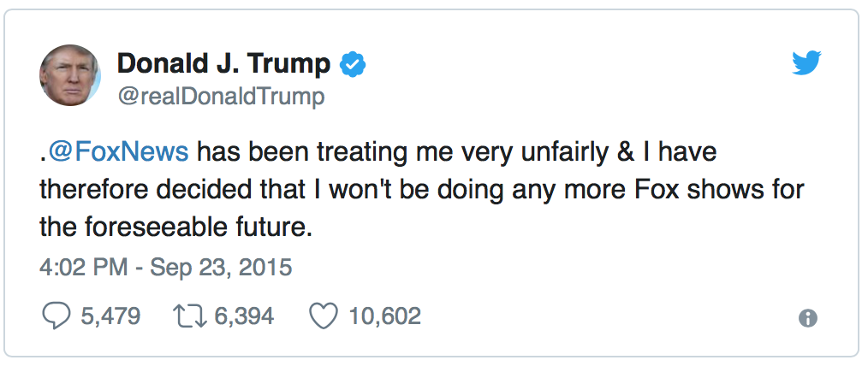Click the Twitter bird logo

[x=807, y=62]
